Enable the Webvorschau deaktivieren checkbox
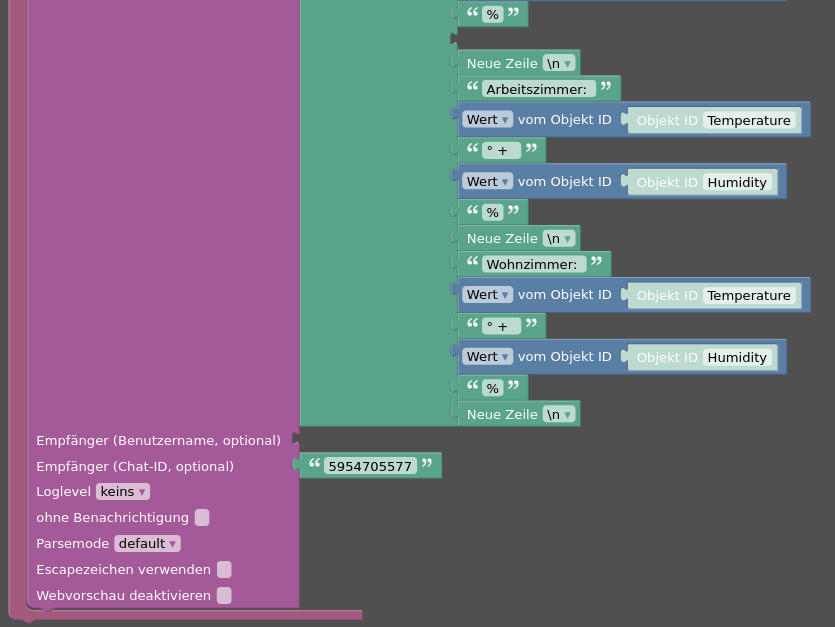The image size is (835, 627). click(224, 595)
